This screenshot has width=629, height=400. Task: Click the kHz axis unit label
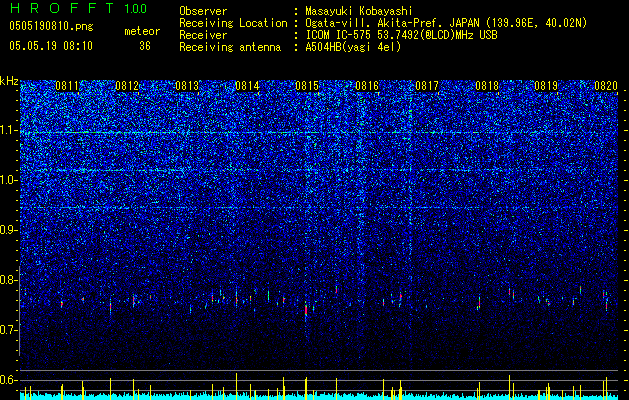click(x=9, y=81)
